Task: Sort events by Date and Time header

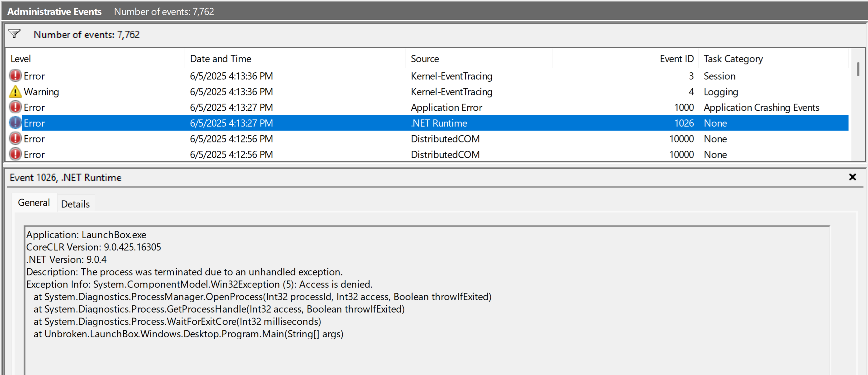Action: pos(220,59)
